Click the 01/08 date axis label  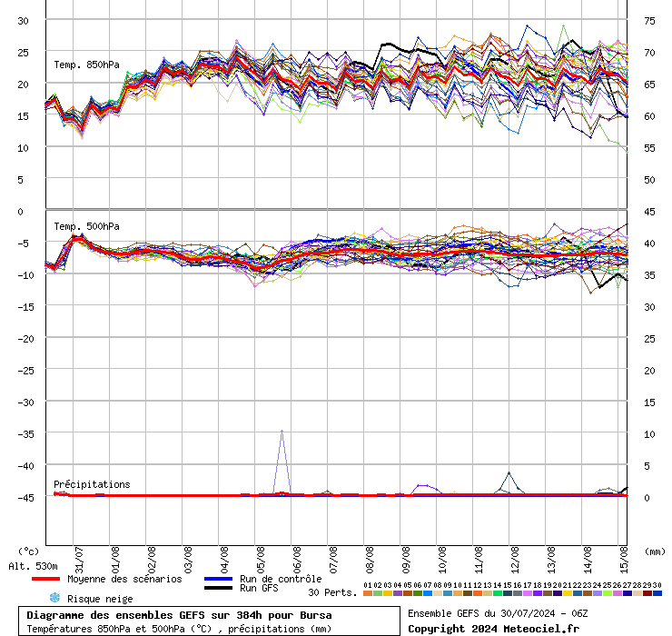pyautogui.click(x=114, y=560)
